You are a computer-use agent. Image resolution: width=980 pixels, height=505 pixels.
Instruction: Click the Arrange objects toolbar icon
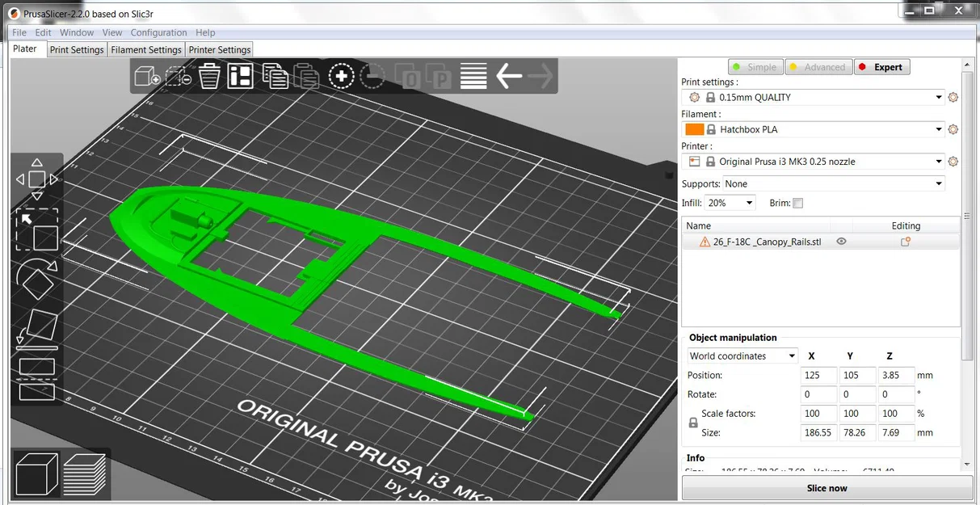pyautogui.click(x=241, y=77)
